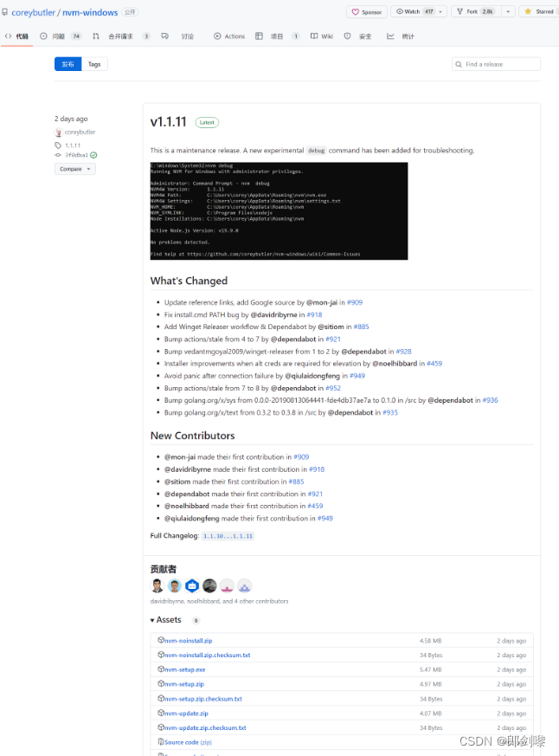Image resolution: width=559 pixels, height=756 pixels.
Task: Open the Actions tab
Action: point(229,36)
